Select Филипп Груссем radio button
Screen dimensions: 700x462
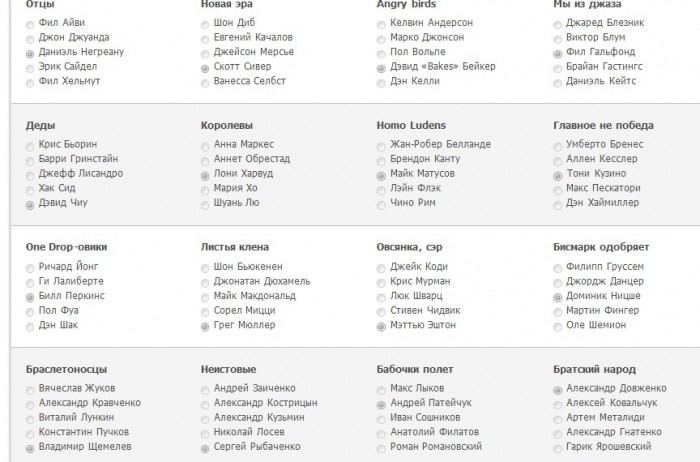tap(557, 267)
